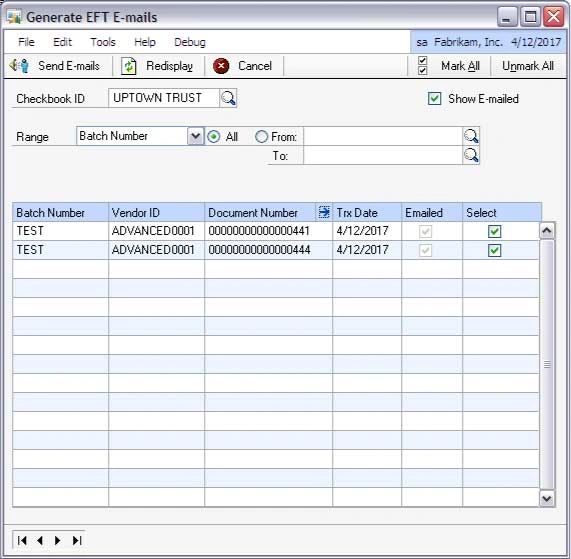
Task: Click the grid scrollbar down arrow
Action: [x=547, y=498]
